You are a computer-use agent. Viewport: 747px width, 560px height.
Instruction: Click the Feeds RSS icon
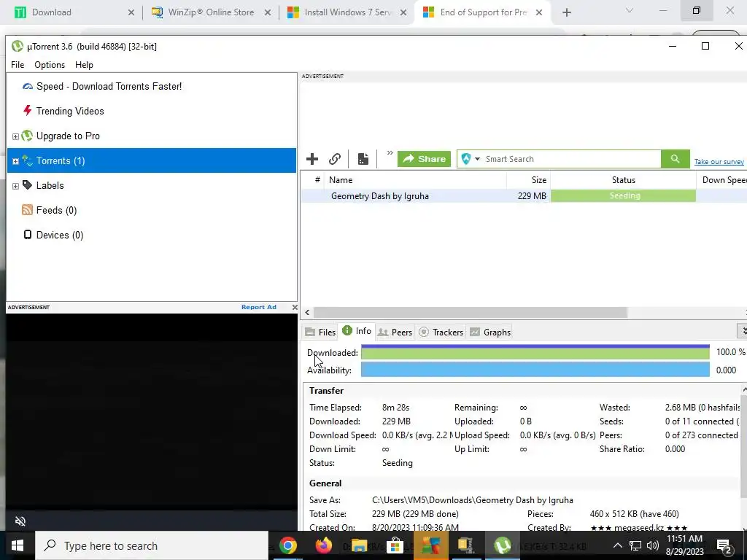point(27,209)
